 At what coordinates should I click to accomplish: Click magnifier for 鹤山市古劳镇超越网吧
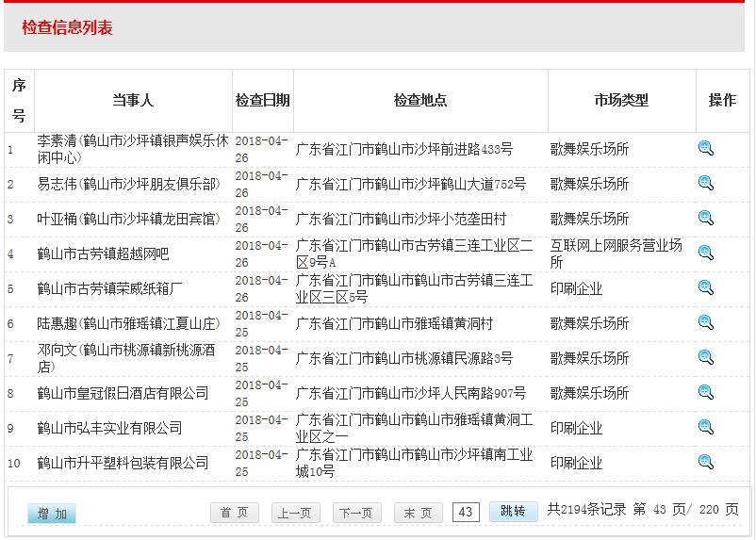click(705, 253)
